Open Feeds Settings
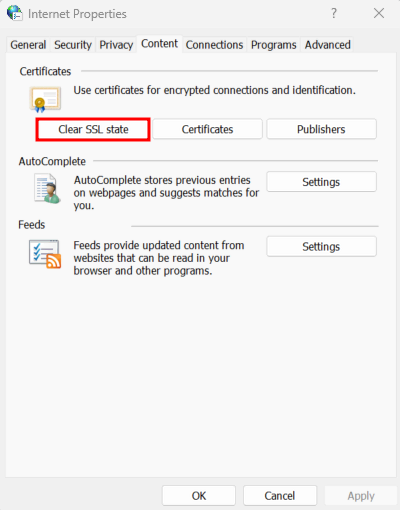 pyautogui.click(x=321, y=247)
